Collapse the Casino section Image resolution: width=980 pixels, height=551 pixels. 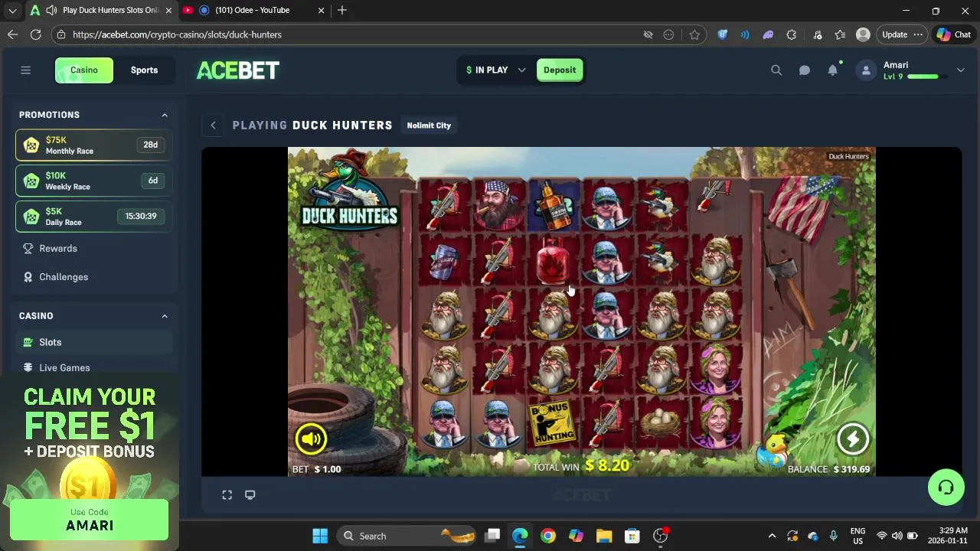(x=165, y=316)
